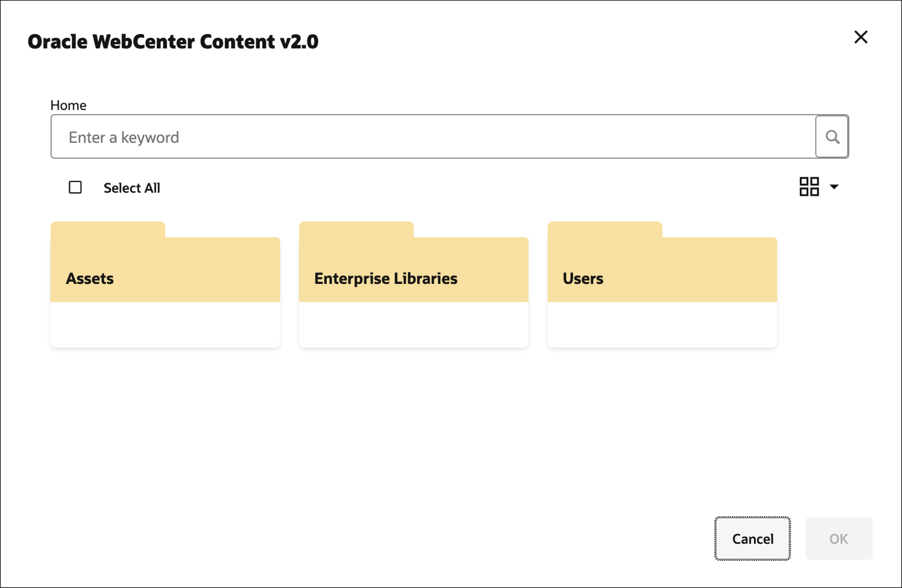Screen dimensions: 902x588
Task: Click the Enterprise Libraries folder tab icon
Action: pos(356,230)
